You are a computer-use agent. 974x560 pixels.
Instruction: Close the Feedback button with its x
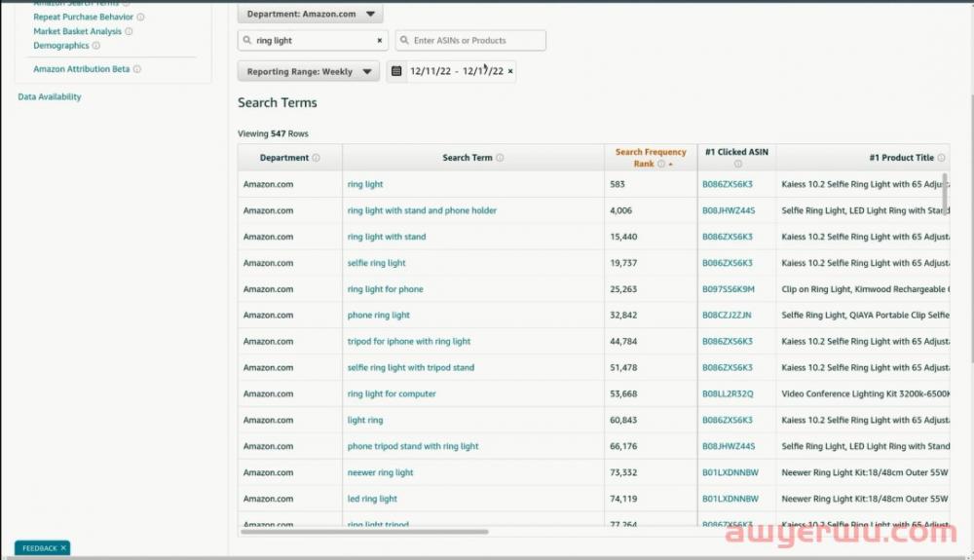[63, 548]
